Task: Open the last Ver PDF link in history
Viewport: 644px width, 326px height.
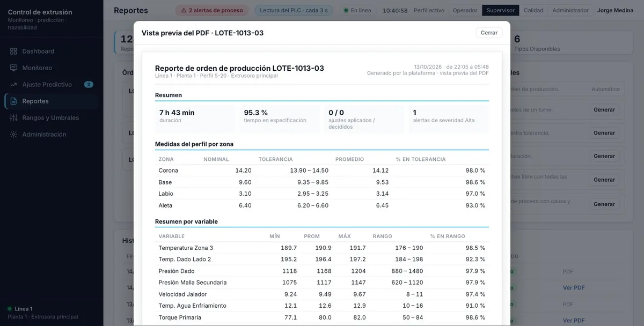Action: pyautogui.click(x=574, y=321)
